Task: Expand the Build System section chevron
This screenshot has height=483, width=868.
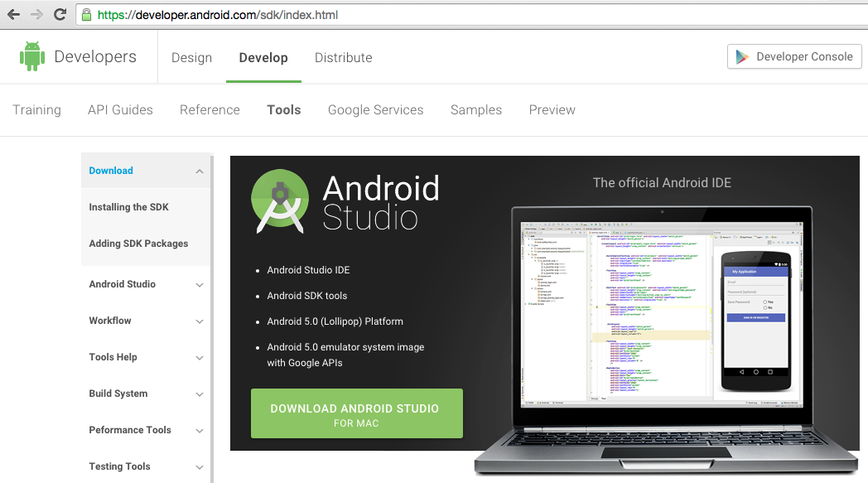Action: point(200,394)
